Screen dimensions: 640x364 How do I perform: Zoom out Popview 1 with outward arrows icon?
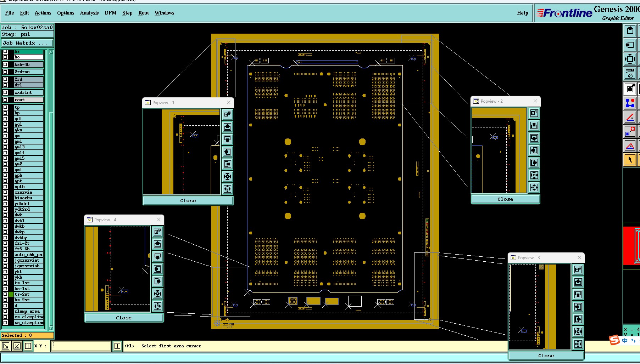[228, 189]
